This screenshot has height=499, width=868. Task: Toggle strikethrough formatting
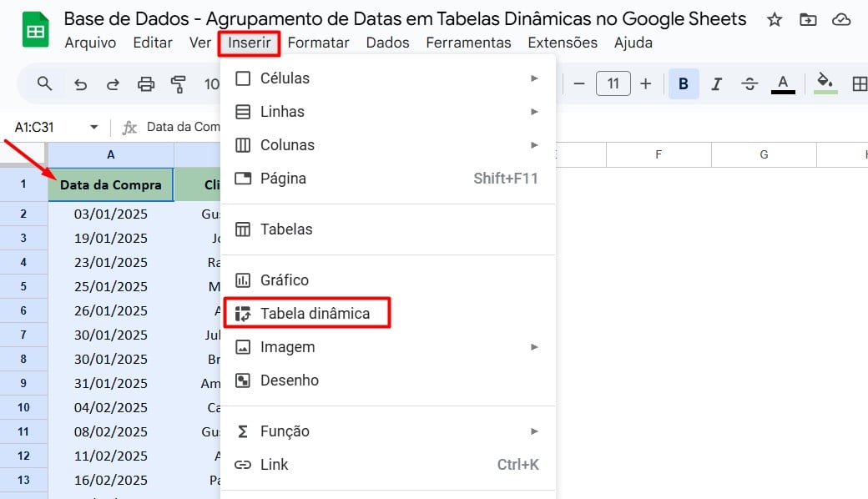point(749,84)
